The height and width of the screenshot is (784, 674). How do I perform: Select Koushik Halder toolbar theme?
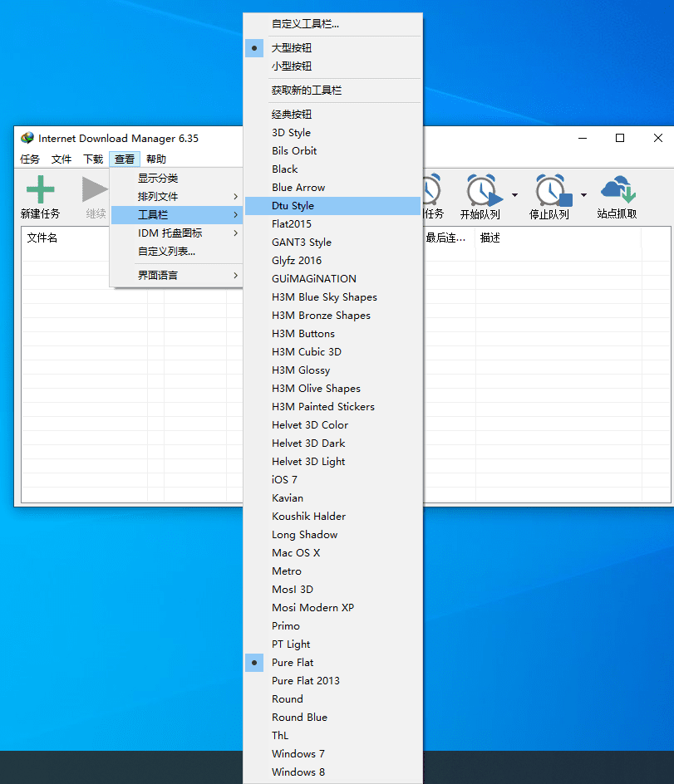pyautogui.click(x=332, y=516)
